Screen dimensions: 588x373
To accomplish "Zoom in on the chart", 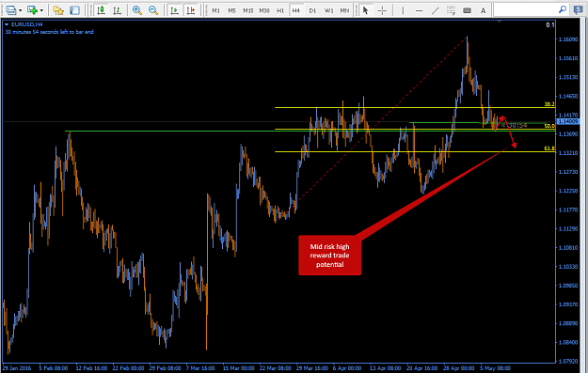I will coord(136,10).
